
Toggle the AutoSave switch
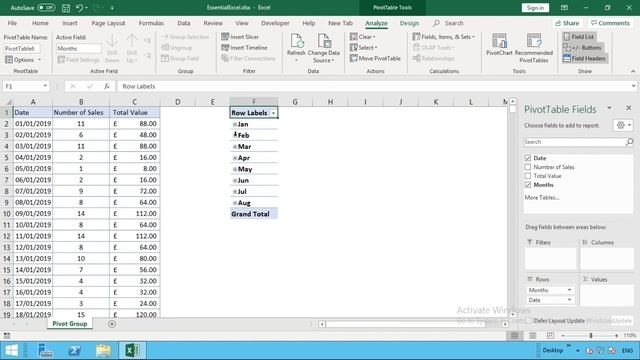(46, 8)
